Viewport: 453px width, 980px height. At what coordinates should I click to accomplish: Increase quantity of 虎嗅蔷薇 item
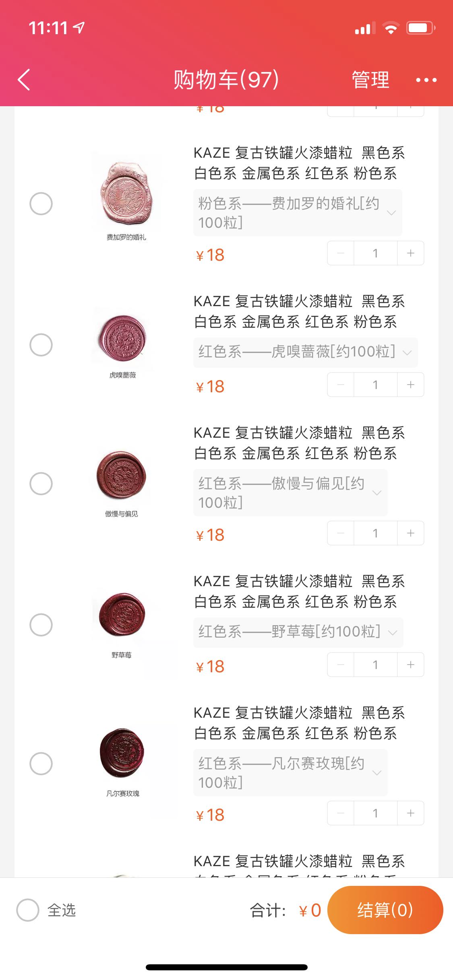click(x=410, y=385)
